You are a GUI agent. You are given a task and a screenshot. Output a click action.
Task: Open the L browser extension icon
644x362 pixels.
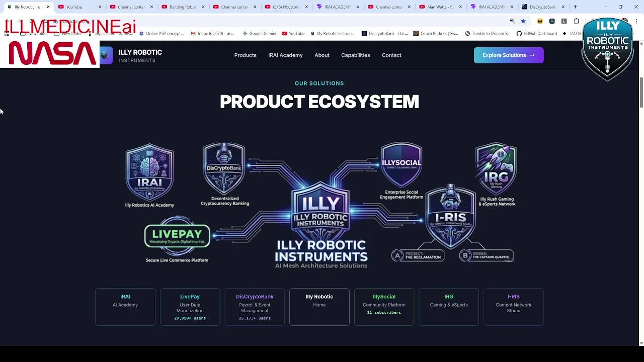pyautogui.click(x=564, y=21)
